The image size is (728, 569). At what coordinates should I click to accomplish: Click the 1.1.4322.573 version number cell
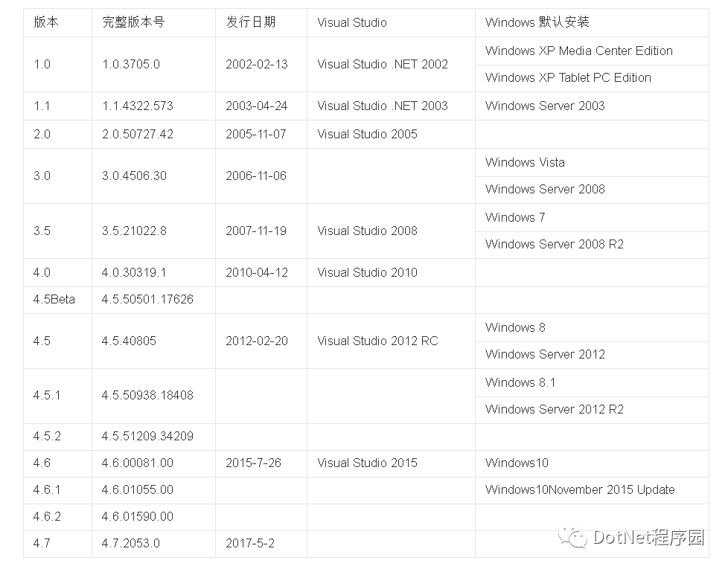[153, 106]
